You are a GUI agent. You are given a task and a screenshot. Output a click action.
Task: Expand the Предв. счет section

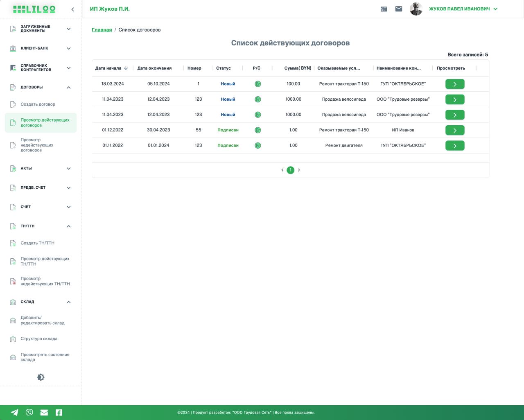(69, 187)
